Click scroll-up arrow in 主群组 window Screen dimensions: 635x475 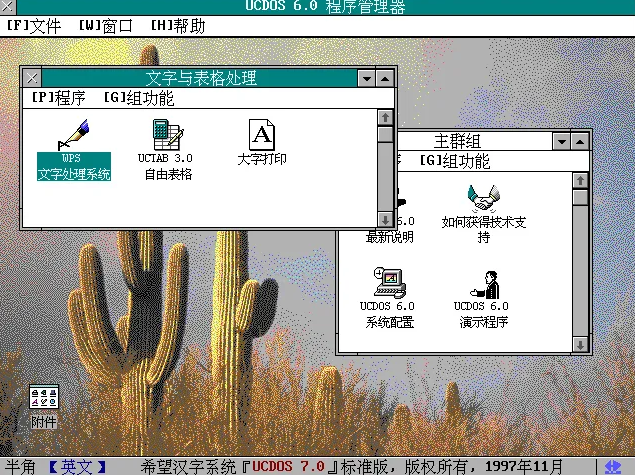(580, 180)
